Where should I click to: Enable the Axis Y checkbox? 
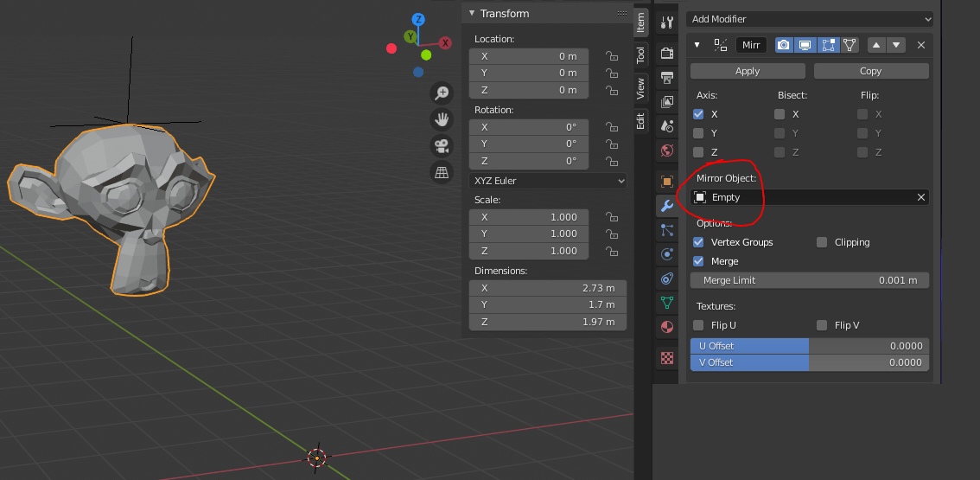point(698,133)
